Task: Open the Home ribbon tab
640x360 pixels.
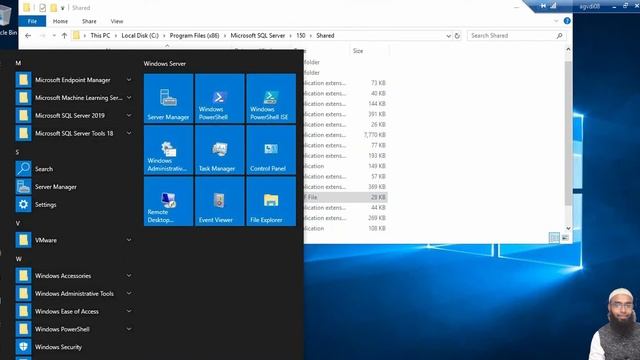Action: (60, 21)
